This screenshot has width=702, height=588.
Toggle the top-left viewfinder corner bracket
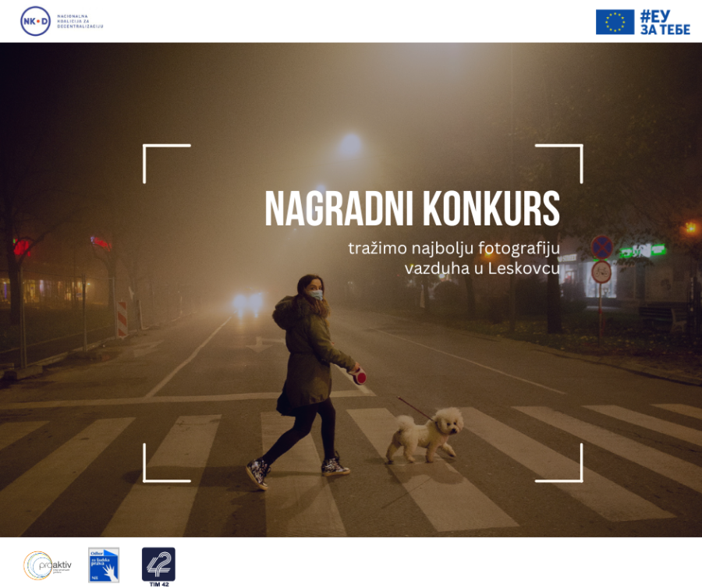tap(154, 154)
